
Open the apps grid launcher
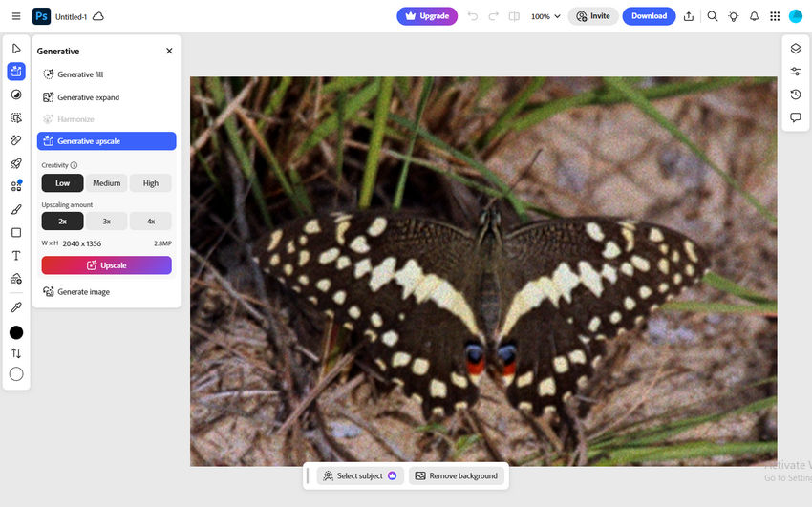click(x=775, y=16)
